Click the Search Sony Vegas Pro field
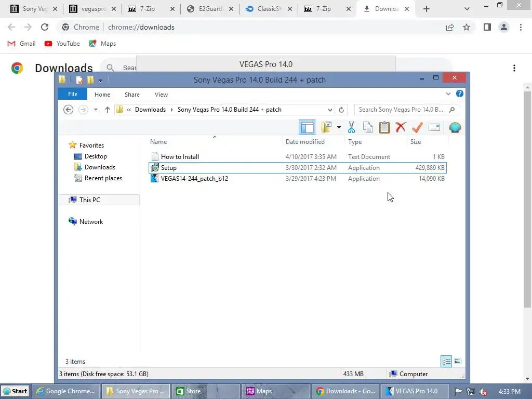 (406, 110)
